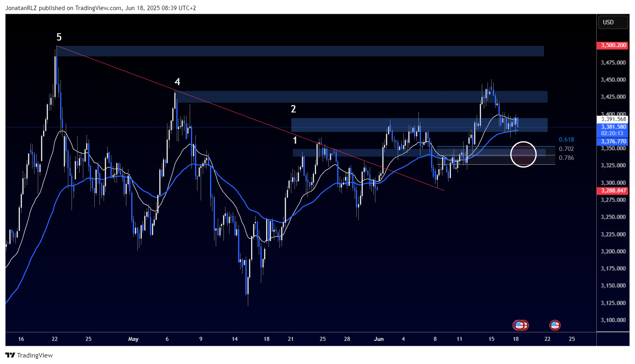Click the 3,125.000 price scale value
Image resolution: width=635 pixels, height=364 pixels.
613,303
